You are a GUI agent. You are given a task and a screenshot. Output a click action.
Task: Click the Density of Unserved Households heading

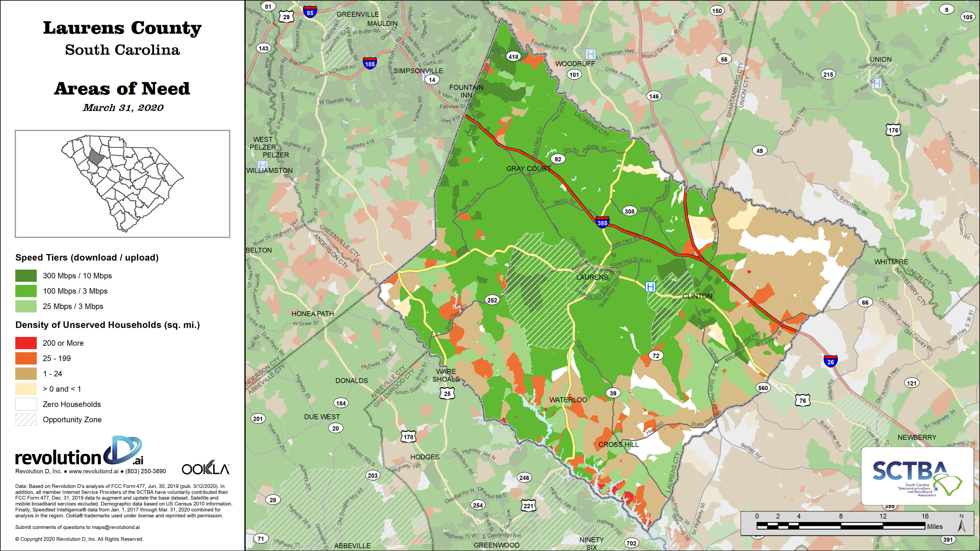pos(108,325)
